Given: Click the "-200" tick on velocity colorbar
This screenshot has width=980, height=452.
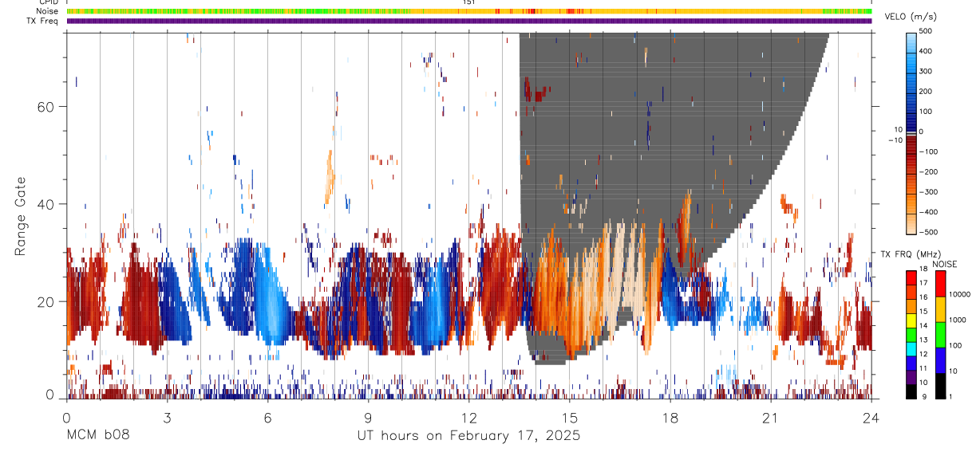Looking at the screenshot, I should tap(928, 171).
